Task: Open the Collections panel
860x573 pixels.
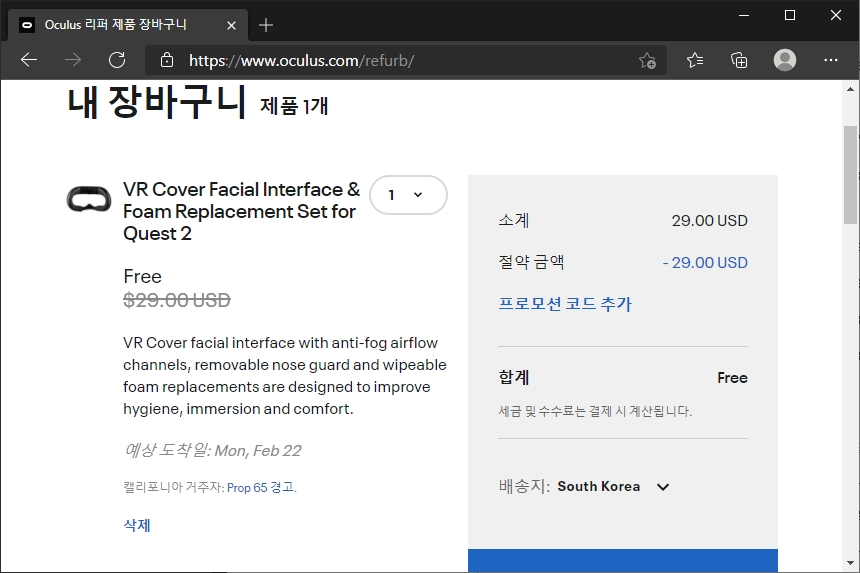Action: tap(739, 60)
